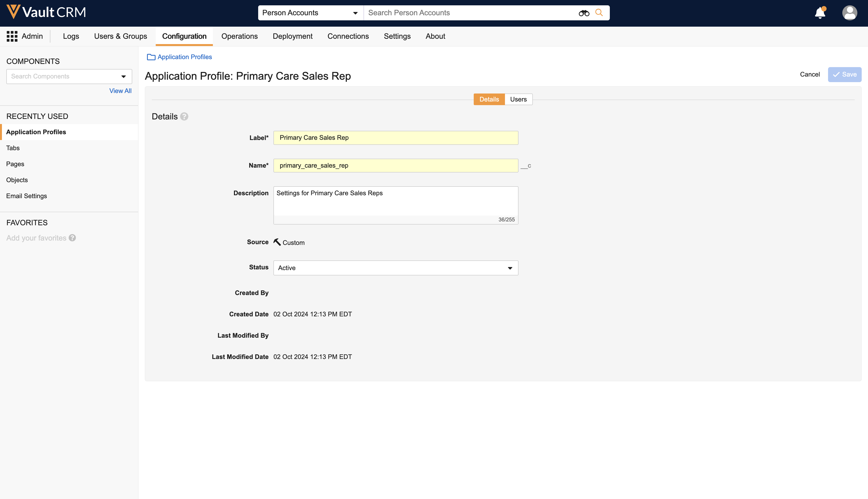Image resolution: width=868 pixels, height=499 pixels.
Task: Click the binoculars advanced search icon
Action: click(584, 13)
